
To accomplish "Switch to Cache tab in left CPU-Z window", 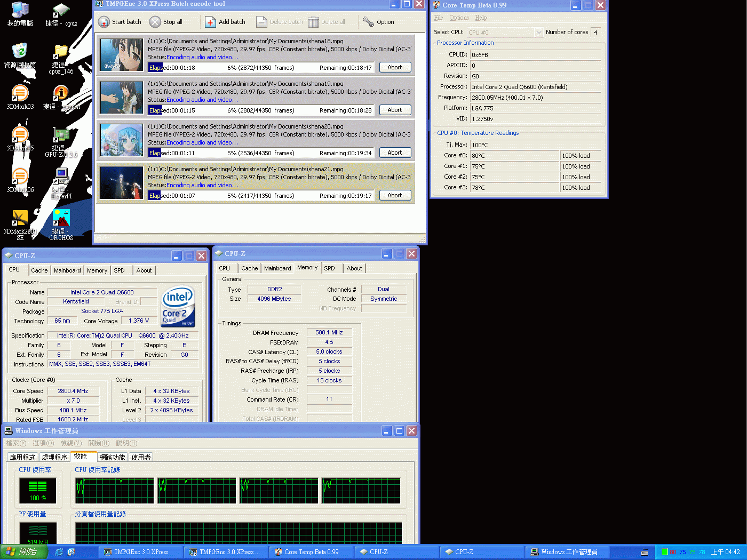I will click(x=39, y=270).
